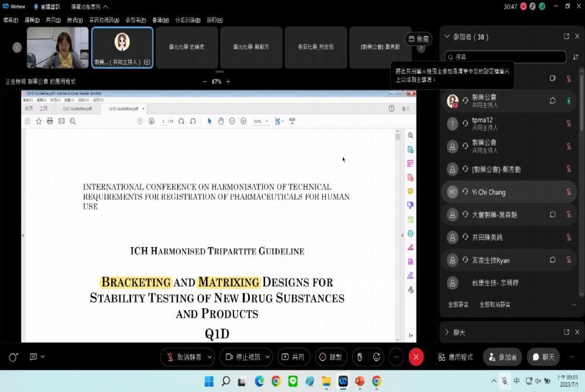Open the 分組討論(B) breakout menu
Viewport: 585px width, 392px height.
[x=187, y=20]
